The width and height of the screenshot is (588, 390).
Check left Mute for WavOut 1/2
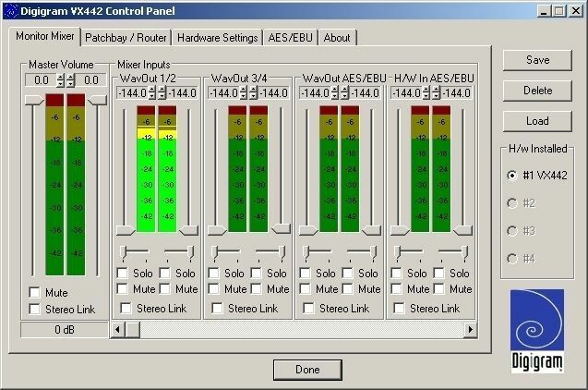[x=122, y=288]
